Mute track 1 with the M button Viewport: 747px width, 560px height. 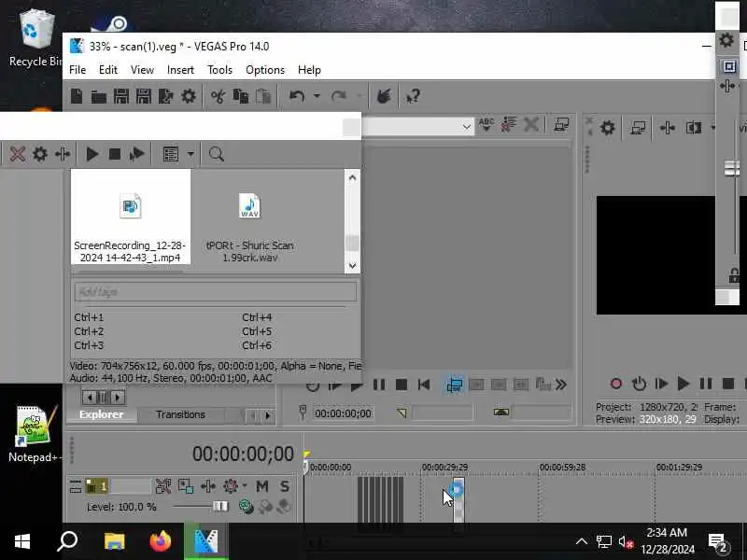coord(262,486)
